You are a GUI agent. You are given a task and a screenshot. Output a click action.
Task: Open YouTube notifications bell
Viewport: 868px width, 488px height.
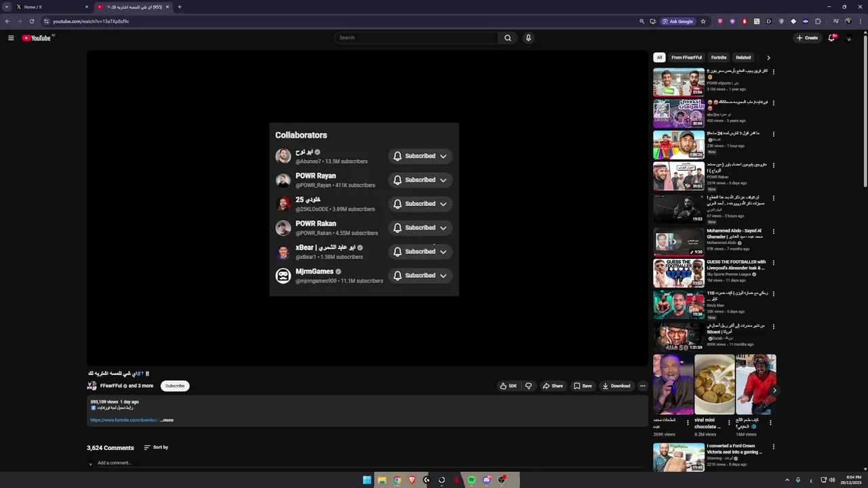click(831, 38)
